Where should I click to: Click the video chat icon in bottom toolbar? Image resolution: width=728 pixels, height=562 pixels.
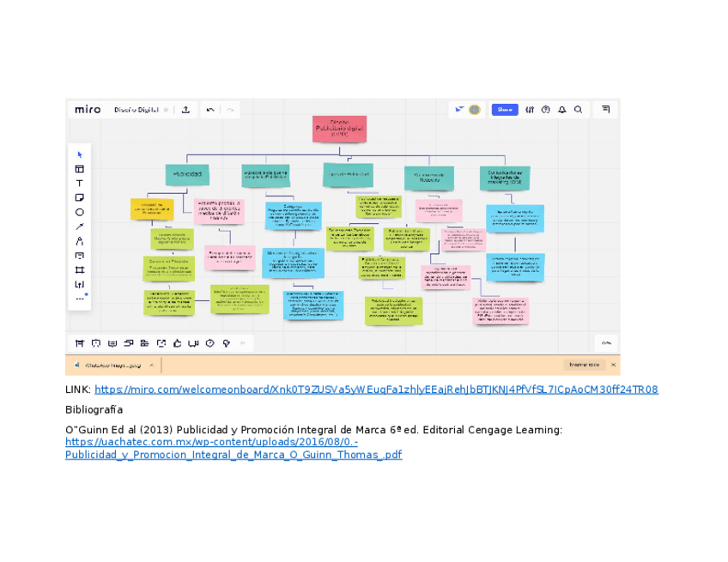tap(194, 343)
